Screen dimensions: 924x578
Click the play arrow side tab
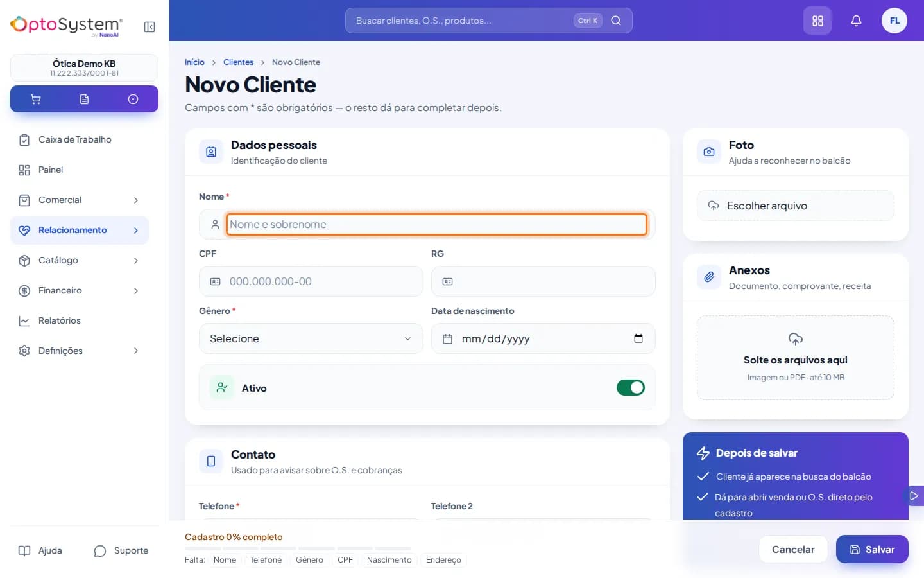[x=914, y=496]
